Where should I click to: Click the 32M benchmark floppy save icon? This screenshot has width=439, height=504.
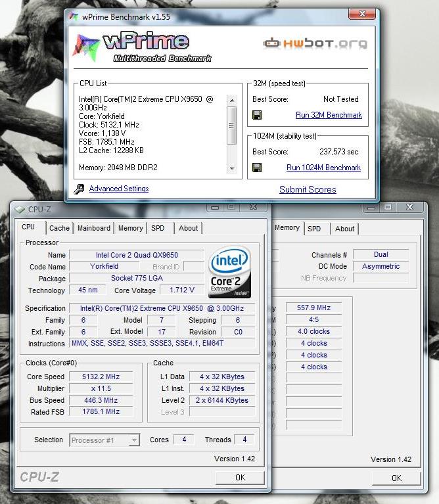(257, 115)
